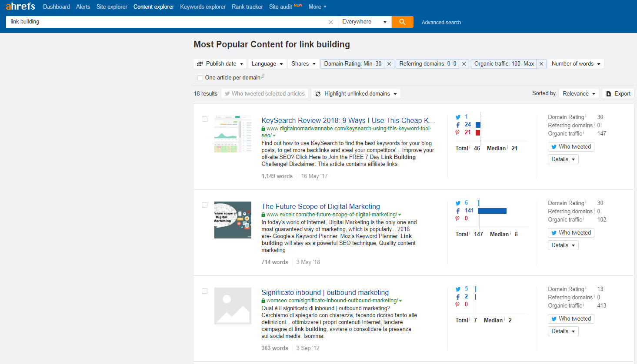Click lock icon before womseo.com URL
This screenshot has height=364, width=637.
[263, 301]
